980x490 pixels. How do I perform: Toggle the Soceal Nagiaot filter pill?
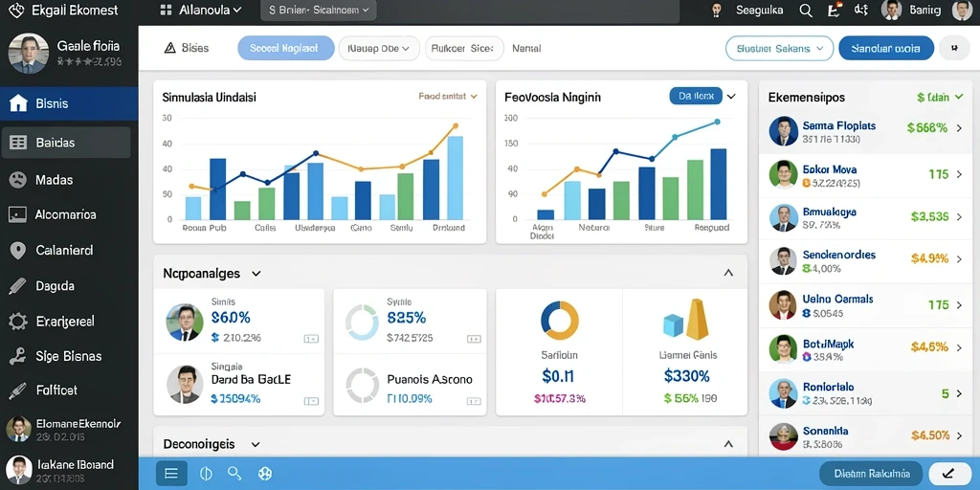[285, 48]
